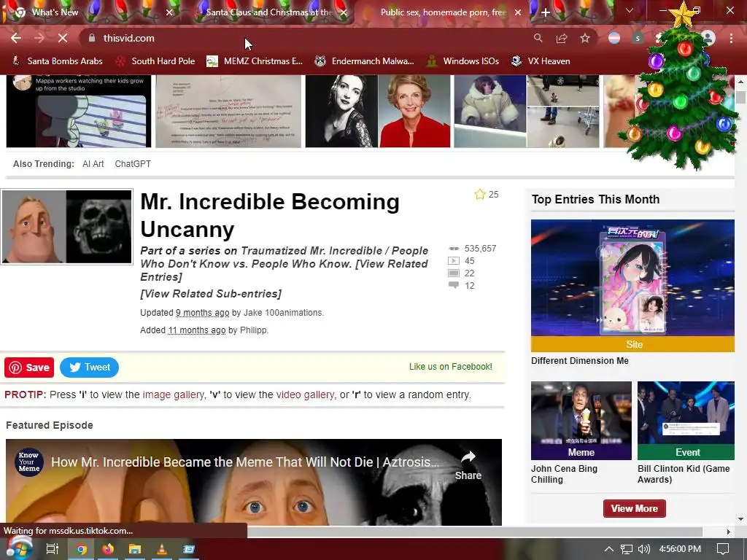Open Bill Clinton Kid Game Awards entry
The image size is (747, 560).
coord(686,421)
